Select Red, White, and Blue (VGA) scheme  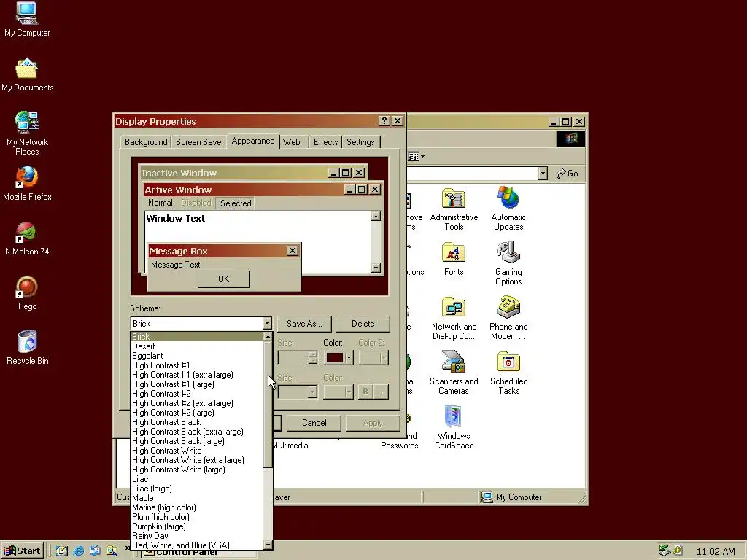(x=197, y=545)
